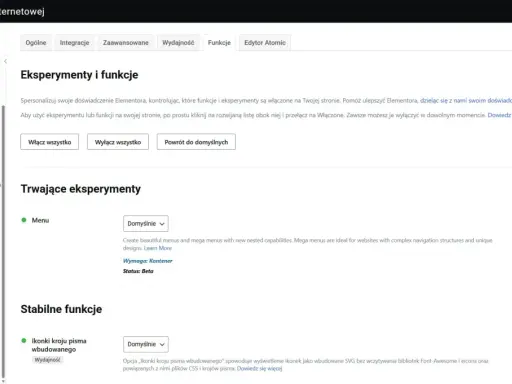Viewport: 512px width, 384px height.
Task: Select the Funkcje tab
Action: [219, 43]
